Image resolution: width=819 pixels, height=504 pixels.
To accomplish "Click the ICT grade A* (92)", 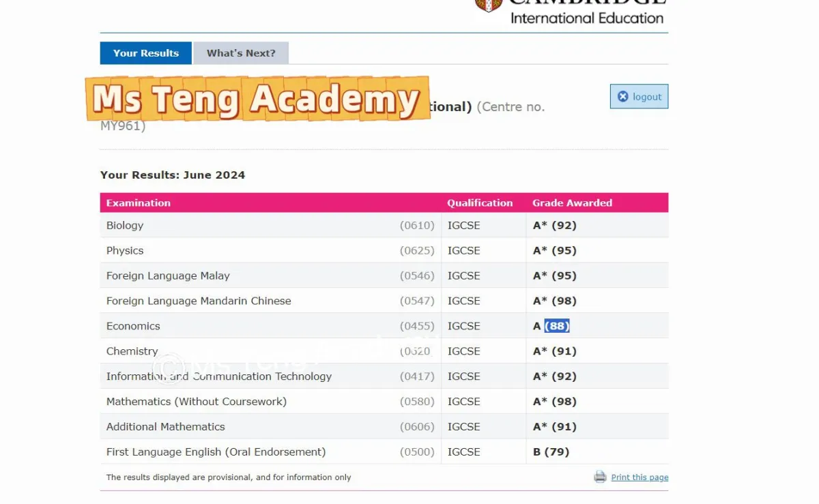I will (554, 376).
